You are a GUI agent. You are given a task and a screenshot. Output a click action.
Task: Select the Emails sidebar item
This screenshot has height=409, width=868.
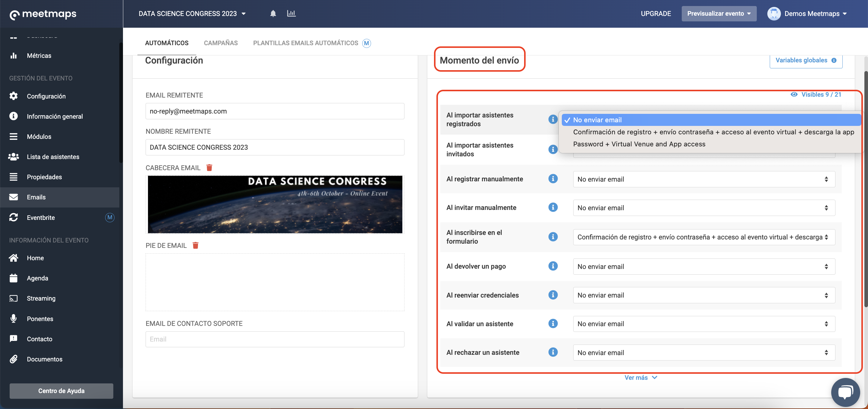60,197
